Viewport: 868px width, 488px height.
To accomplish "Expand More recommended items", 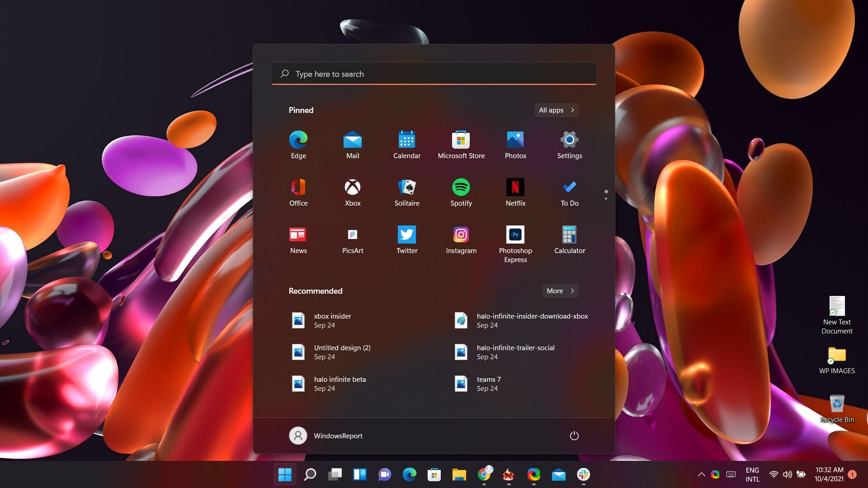I will coord(560,291).
